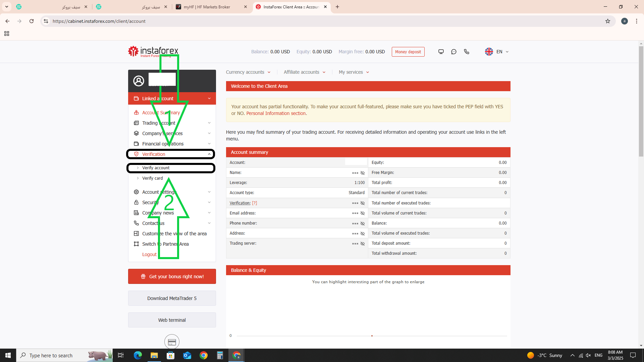Click the phone callback icon in header
644x362 pixels.
coord(467,52)
